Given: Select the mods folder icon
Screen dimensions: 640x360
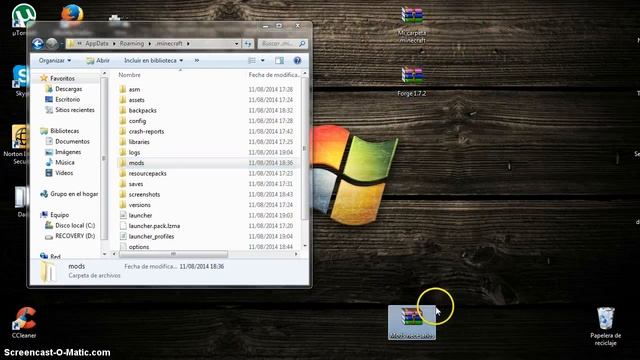Looking at the screenshot, I should coord(123,163).
